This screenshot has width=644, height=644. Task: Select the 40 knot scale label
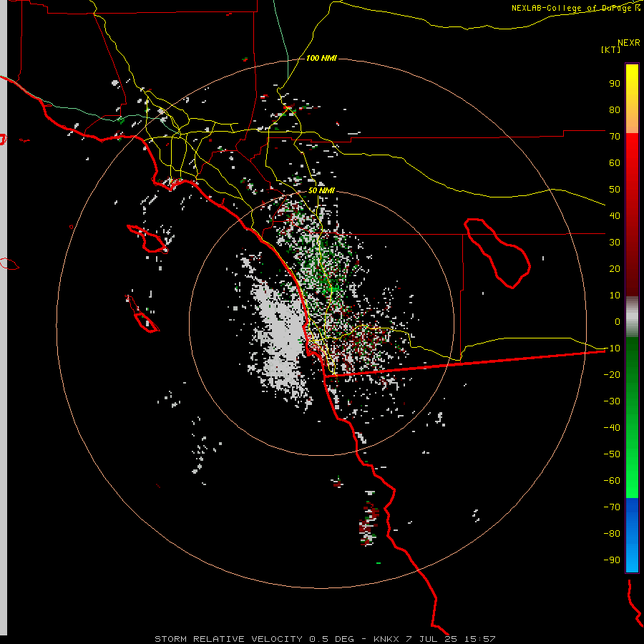615,216
